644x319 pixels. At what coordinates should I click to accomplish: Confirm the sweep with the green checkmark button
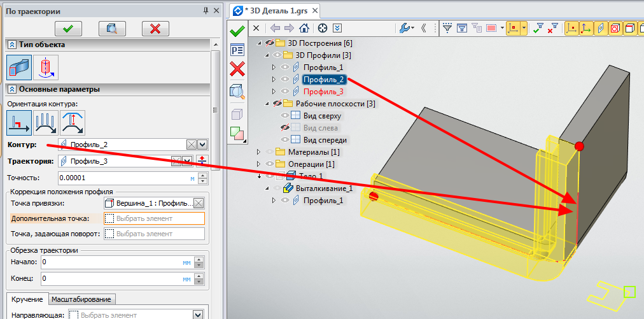click(x=68, y=28)
